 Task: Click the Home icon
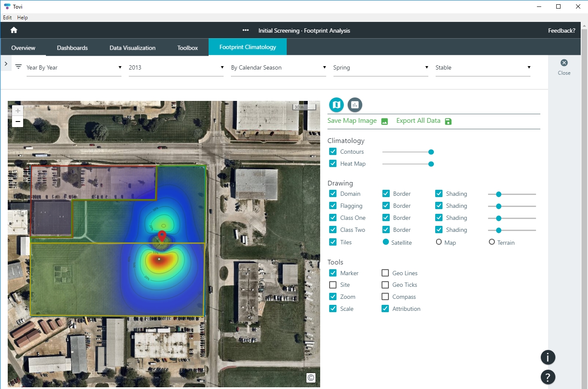pos(14,30)
